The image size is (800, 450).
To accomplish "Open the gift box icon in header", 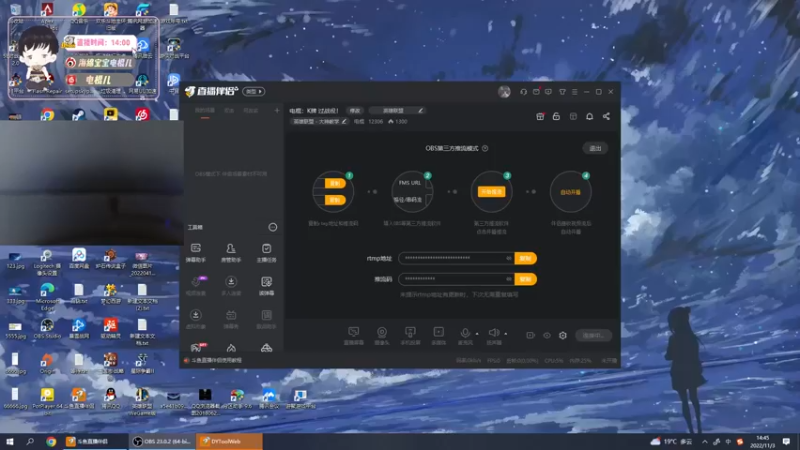I will 540,116.
